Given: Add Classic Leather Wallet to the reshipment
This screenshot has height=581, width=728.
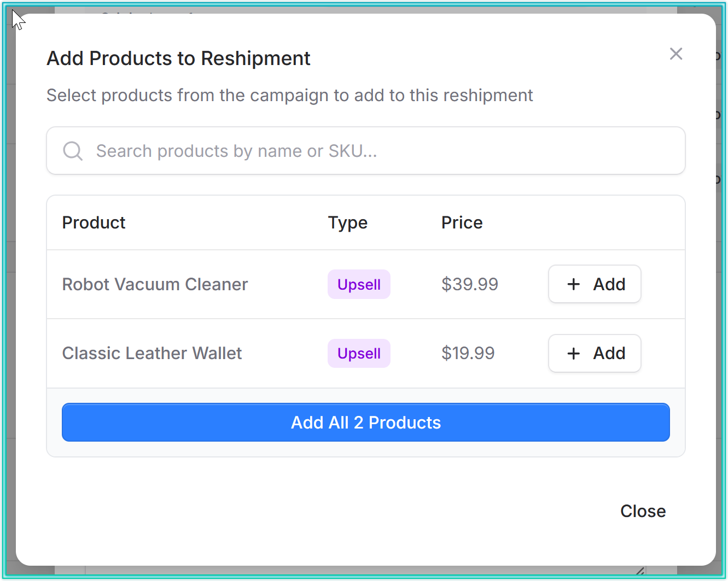Looking at the screenshot, I should point(595,353).
